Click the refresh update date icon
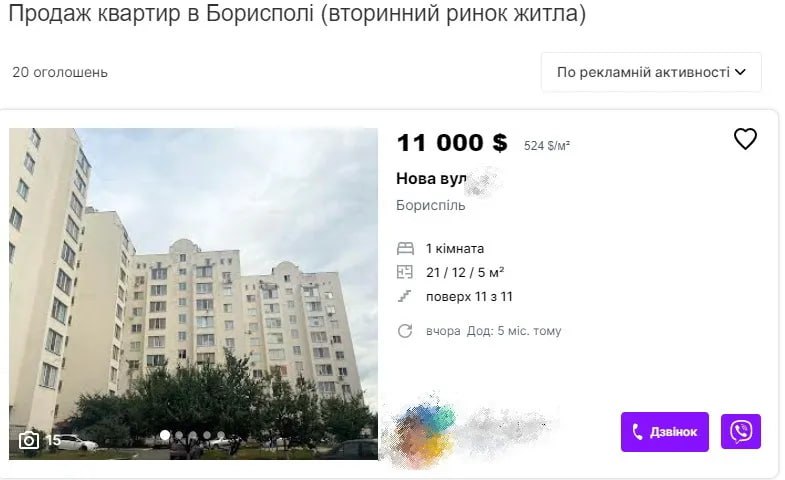785x480 pixels. [x=405, y=331]
